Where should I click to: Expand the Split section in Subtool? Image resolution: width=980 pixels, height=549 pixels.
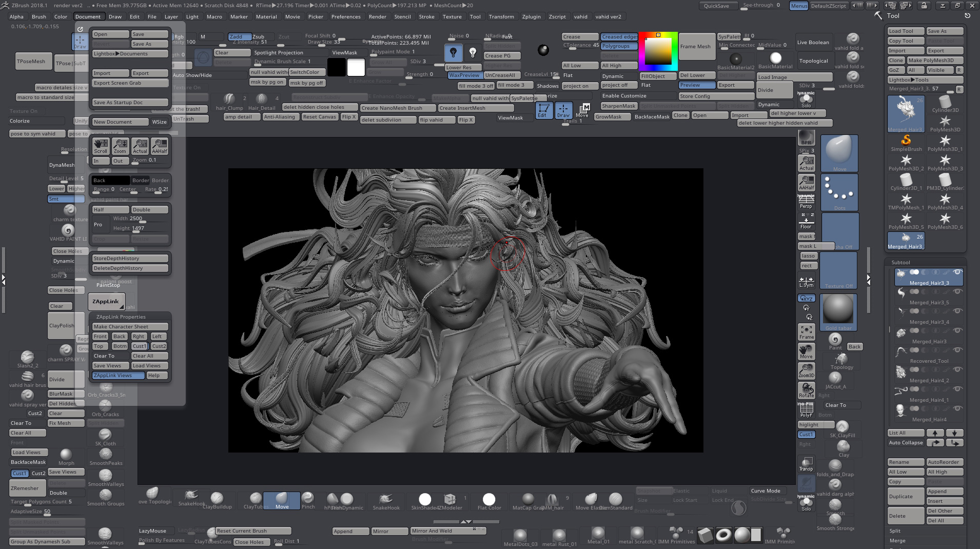pos(895,531)
